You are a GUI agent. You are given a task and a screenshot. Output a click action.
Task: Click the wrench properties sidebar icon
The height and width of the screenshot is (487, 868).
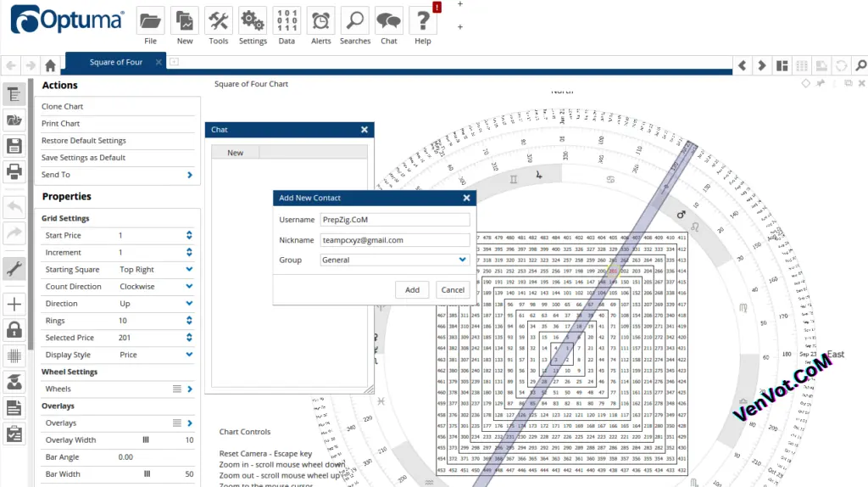click(x=14, y=269)
